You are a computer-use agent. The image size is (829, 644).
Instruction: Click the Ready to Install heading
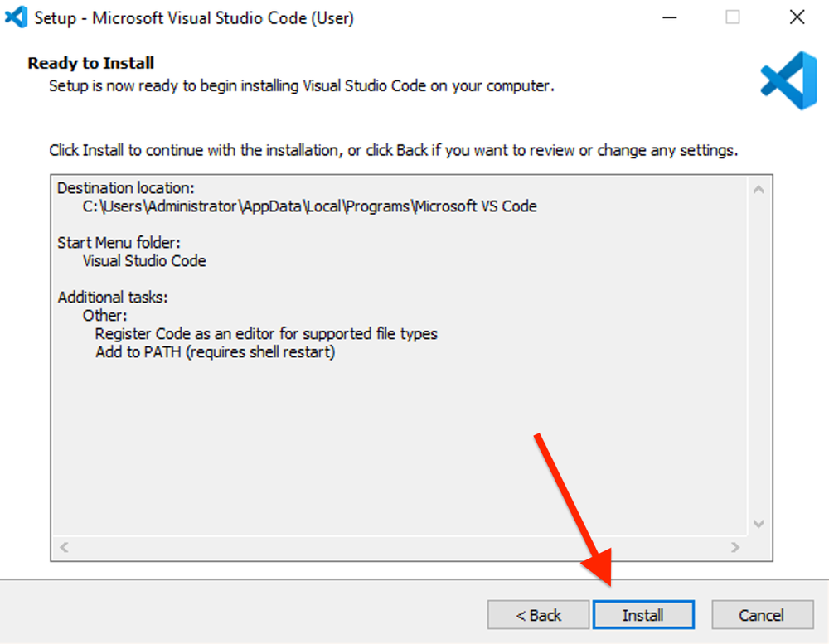(90, 62)
